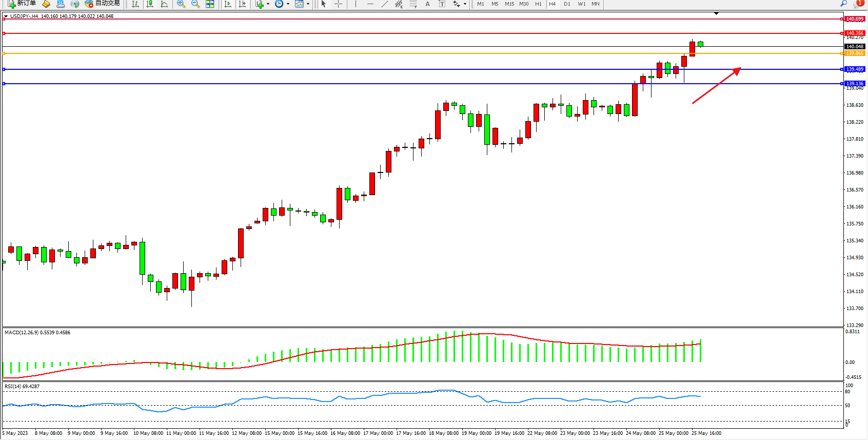The width and height of the screenshot is (868, 440).
Task: Tile the chart windows
Action: tap(210, 4)
